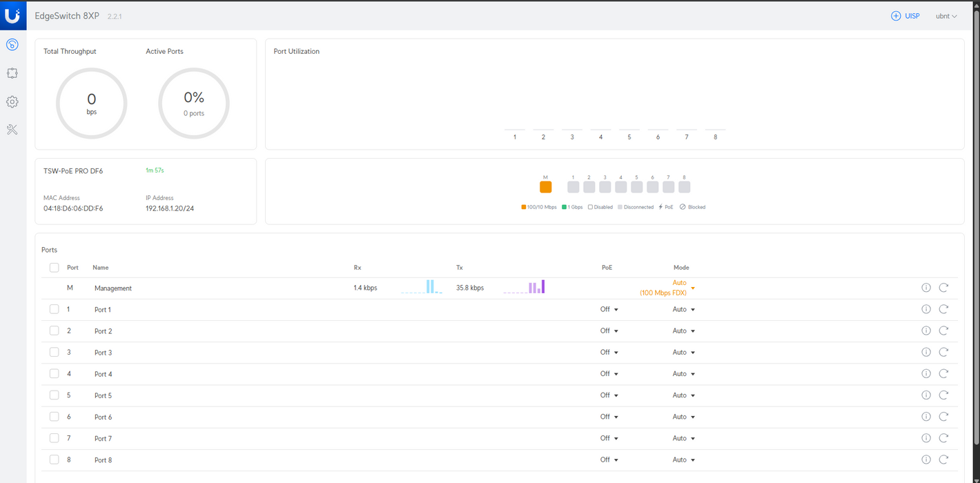This screenshot has height=483, width=980.
Task: Click the restart icon for Port 8
Action: click(943, 460)
